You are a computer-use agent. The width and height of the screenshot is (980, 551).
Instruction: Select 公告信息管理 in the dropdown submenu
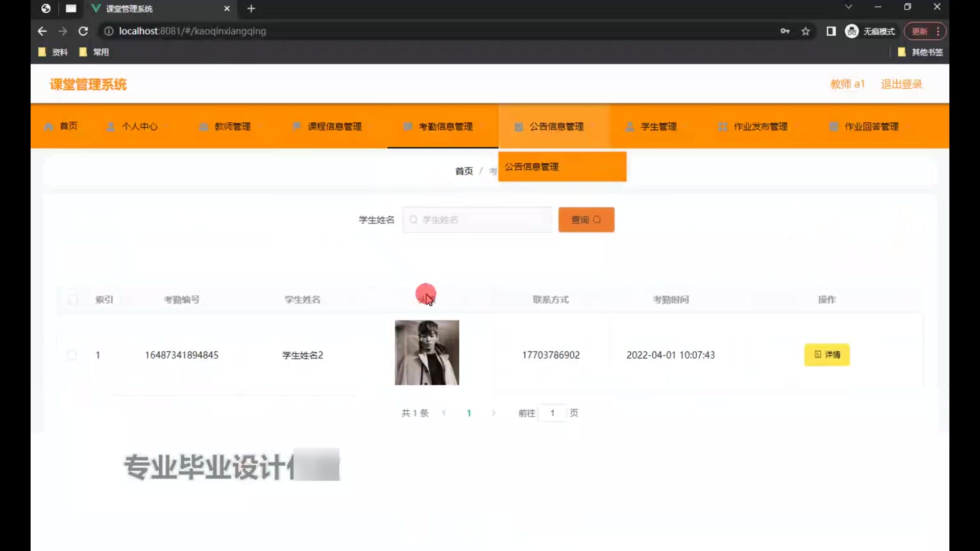pyautogui.click(x=562, y=167)
